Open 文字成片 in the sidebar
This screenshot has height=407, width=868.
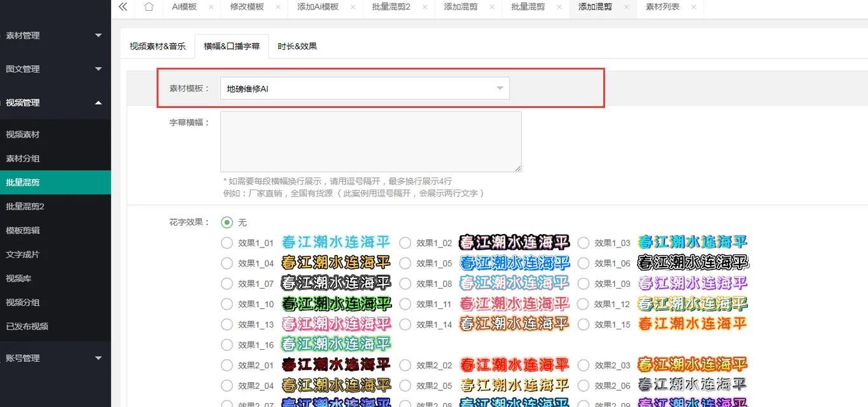coord(55,254)
